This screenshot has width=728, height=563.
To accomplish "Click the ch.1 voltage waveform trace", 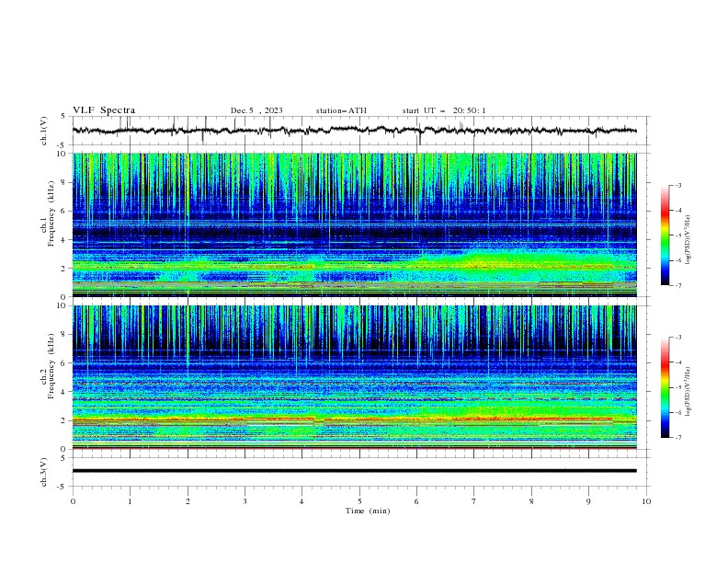I will [x=354, y=131].
